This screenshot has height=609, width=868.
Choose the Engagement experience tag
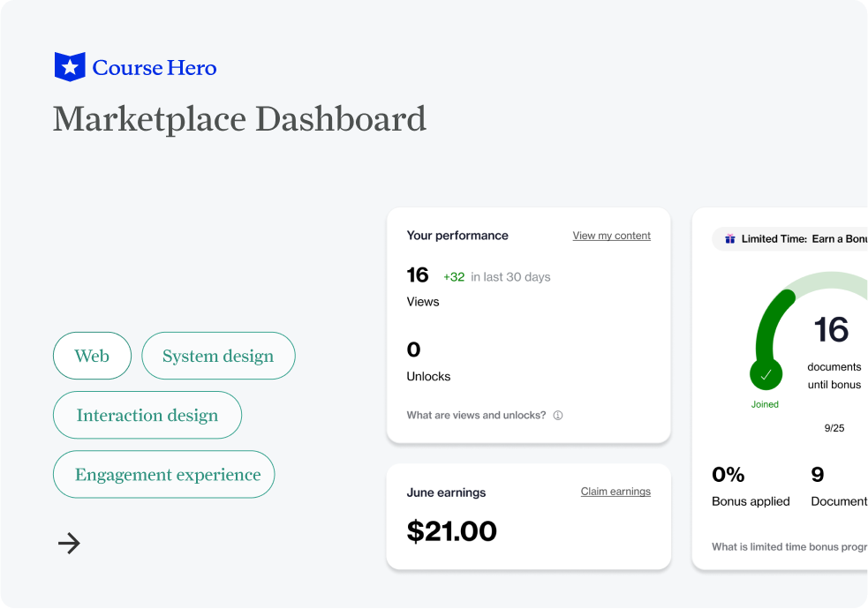168,474
